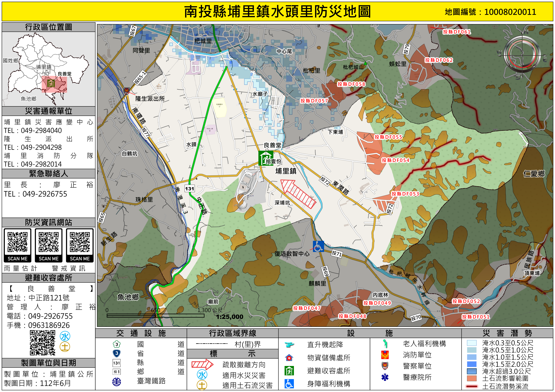Click the 行政區位置圖 inset map
This screenshot has height=392, width=555.
pyautogui.click(x=48, y=69)
